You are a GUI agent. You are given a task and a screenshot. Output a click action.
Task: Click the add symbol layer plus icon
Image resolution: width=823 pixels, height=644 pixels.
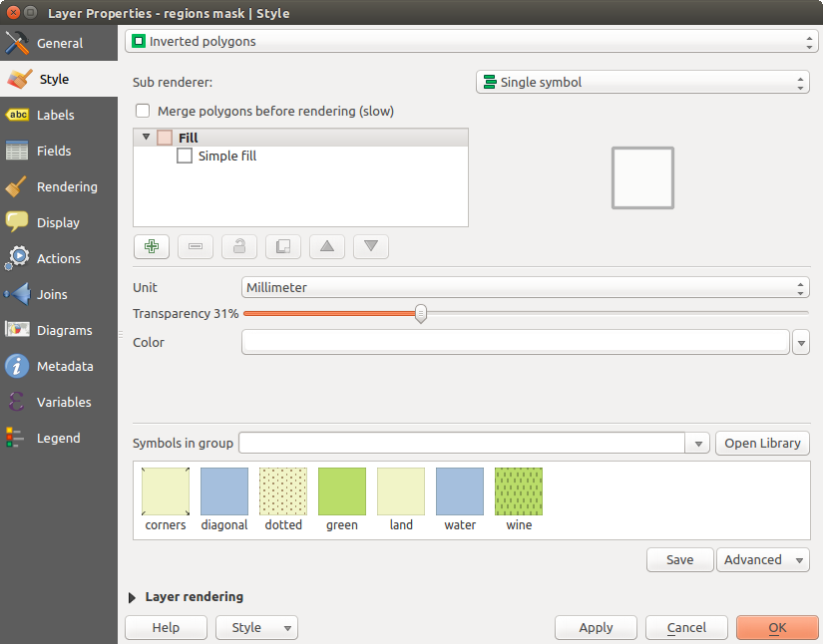(151, 246)
